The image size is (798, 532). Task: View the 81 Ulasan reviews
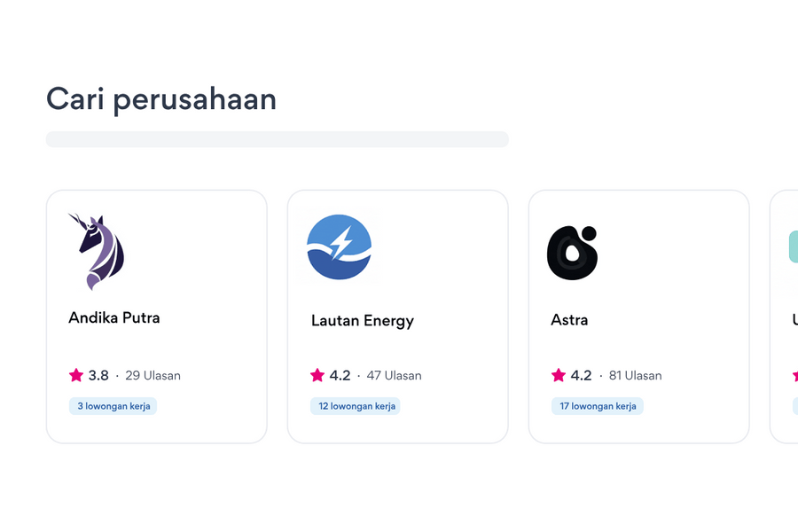click(635, 375)
